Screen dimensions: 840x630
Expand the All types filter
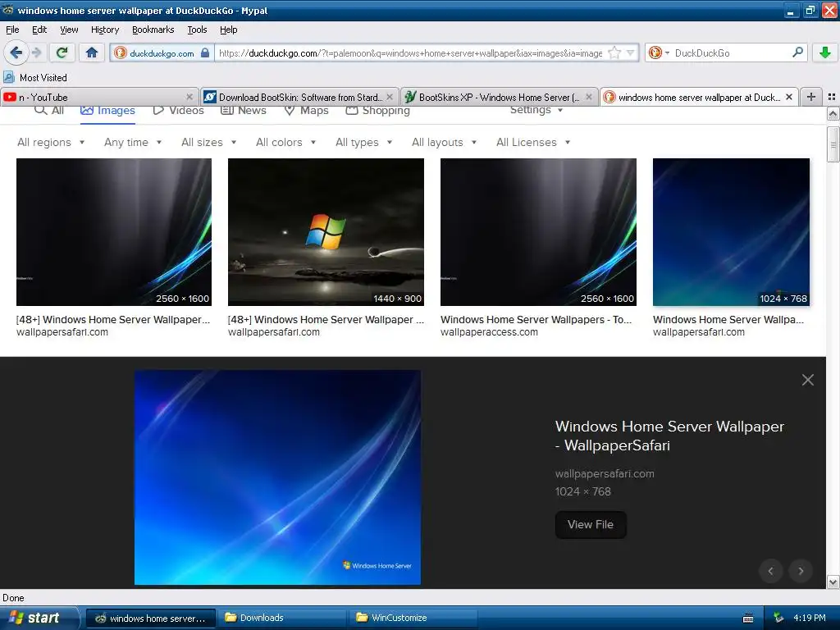363,143
